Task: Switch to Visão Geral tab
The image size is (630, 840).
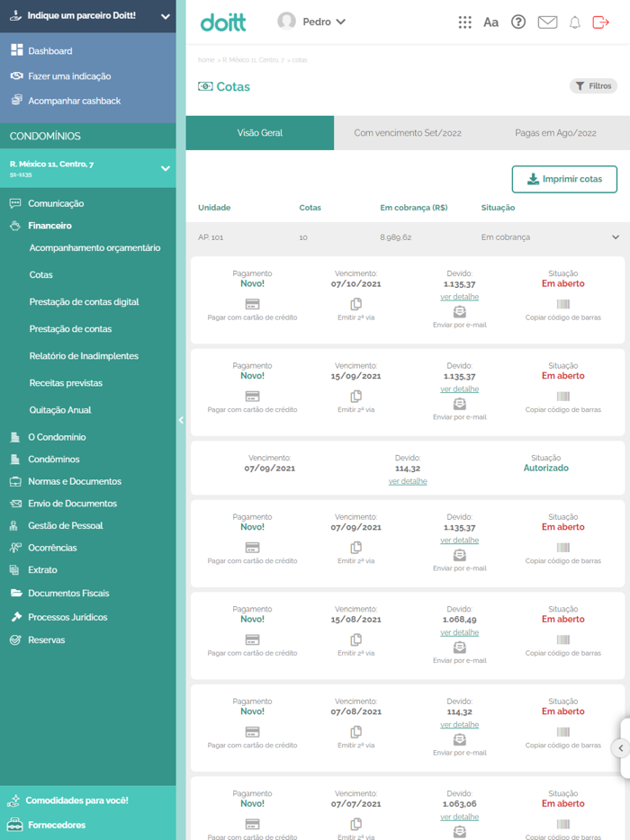Action: (260, 133)
